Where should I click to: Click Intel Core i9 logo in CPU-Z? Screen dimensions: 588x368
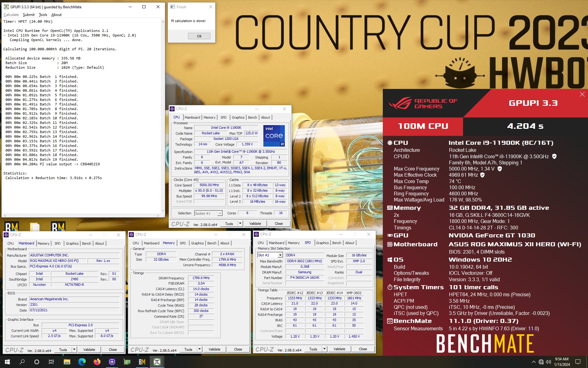(x=274, y=136)
